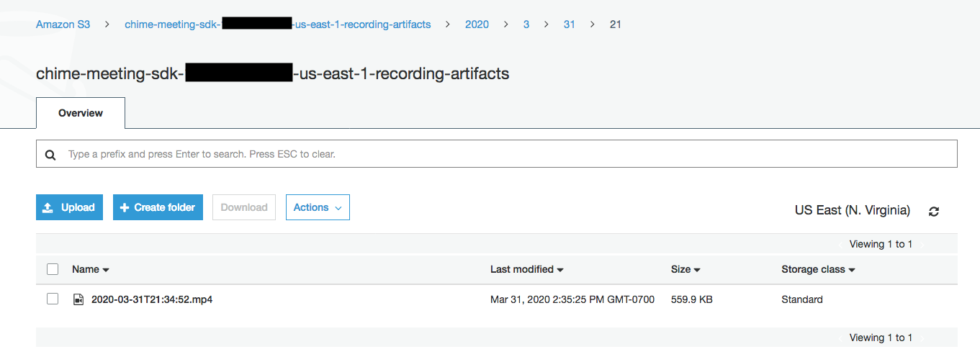Viewport: 980px width, 362px height.
Task: Go to the 2020 folder breadcrumb
Action: (x=477, y=24)
